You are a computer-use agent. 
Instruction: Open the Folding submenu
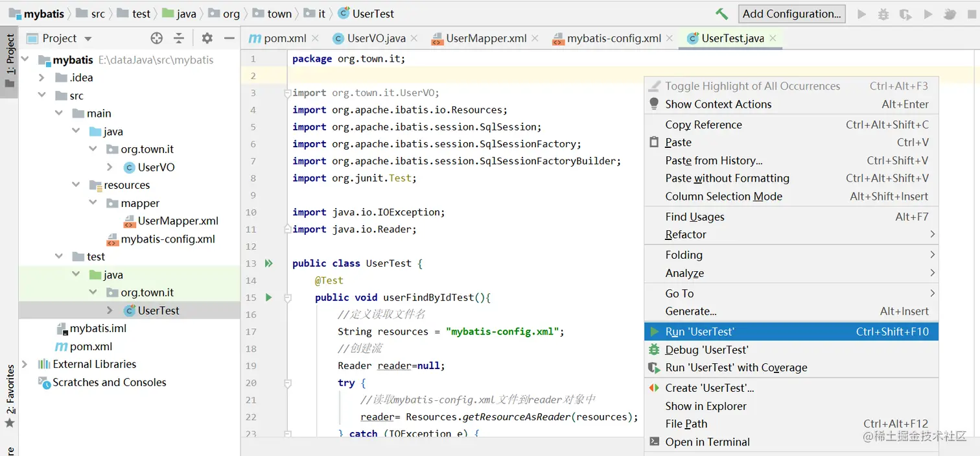pyautogui.click(x=791, y=255)
